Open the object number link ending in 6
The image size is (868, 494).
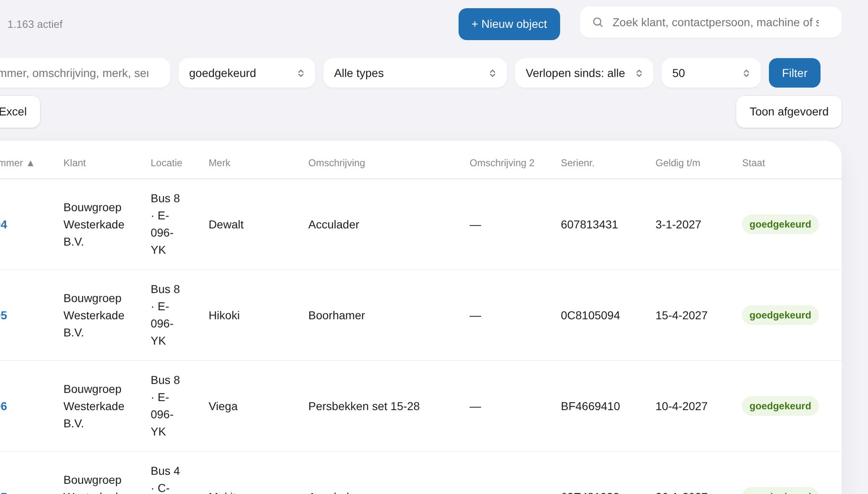coord(3,406)
